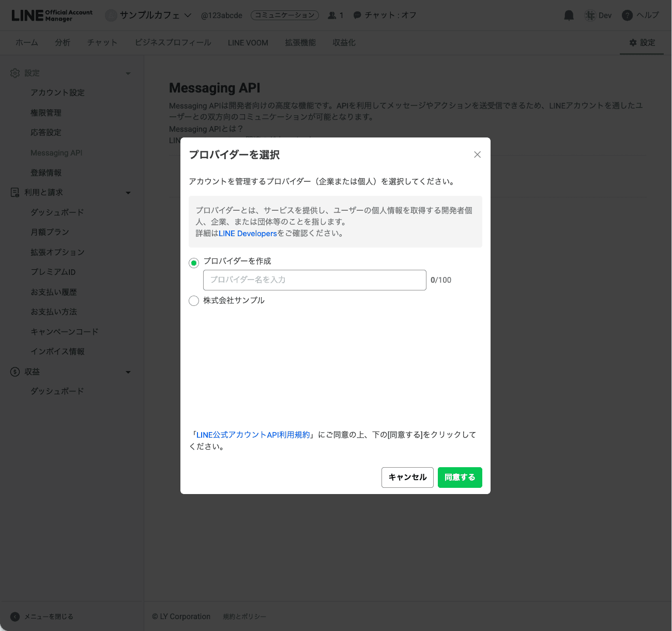This screenshot has height=631, width=672.
Task: Open the notification bell icon
Action: 569,16
